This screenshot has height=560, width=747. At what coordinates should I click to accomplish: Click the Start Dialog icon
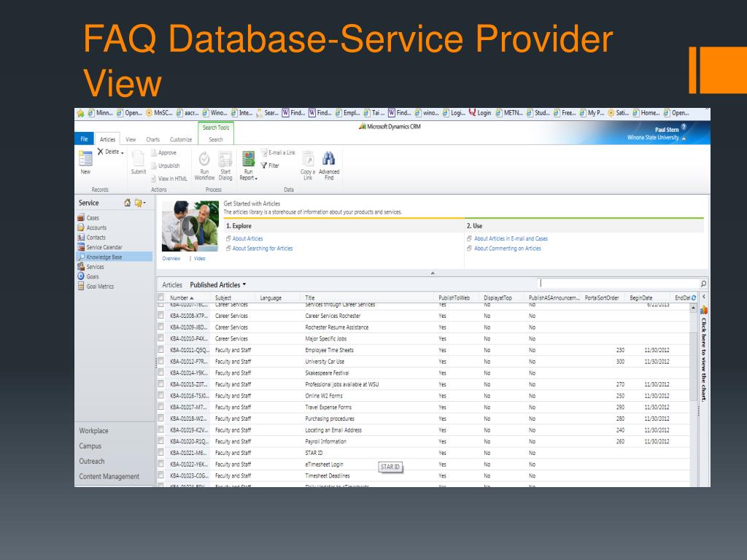pos(225,159)
